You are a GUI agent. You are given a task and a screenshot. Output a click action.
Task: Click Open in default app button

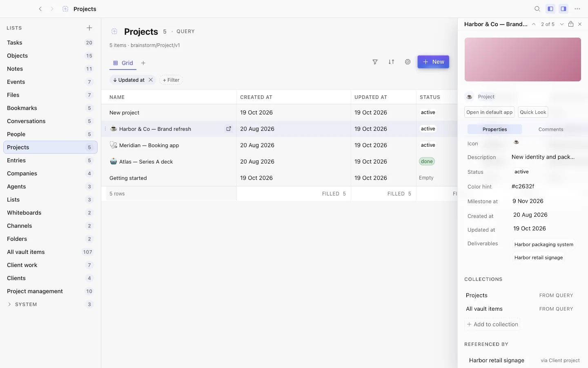pos(490,112)
